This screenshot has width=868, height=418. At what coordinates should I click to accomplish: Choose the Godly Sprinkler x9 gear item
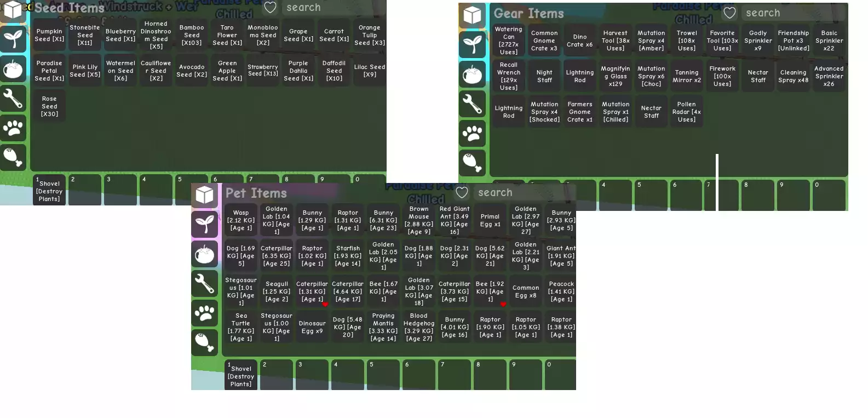click(x=758, y=41)
